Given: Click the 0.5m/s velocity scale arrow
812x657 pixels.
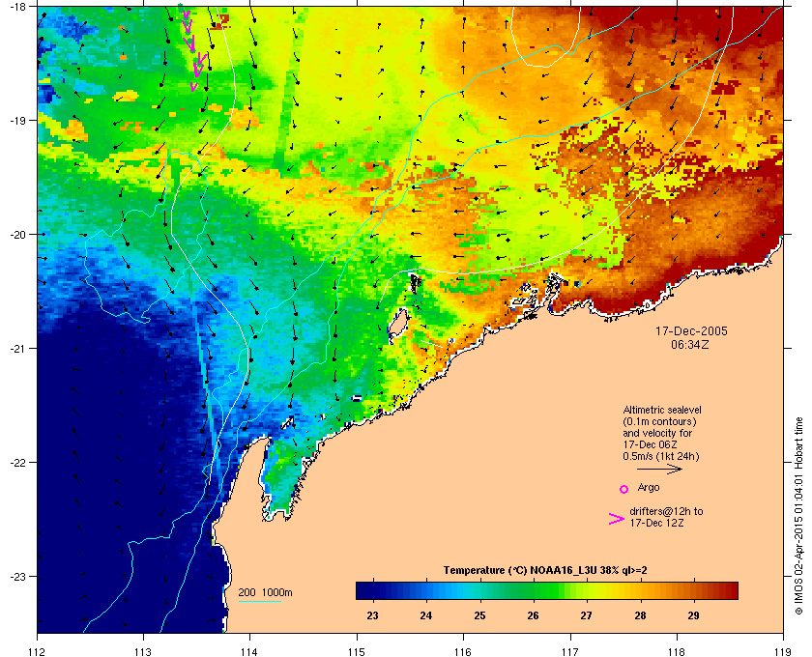Looking at the screenshot, I should point(659,470).
